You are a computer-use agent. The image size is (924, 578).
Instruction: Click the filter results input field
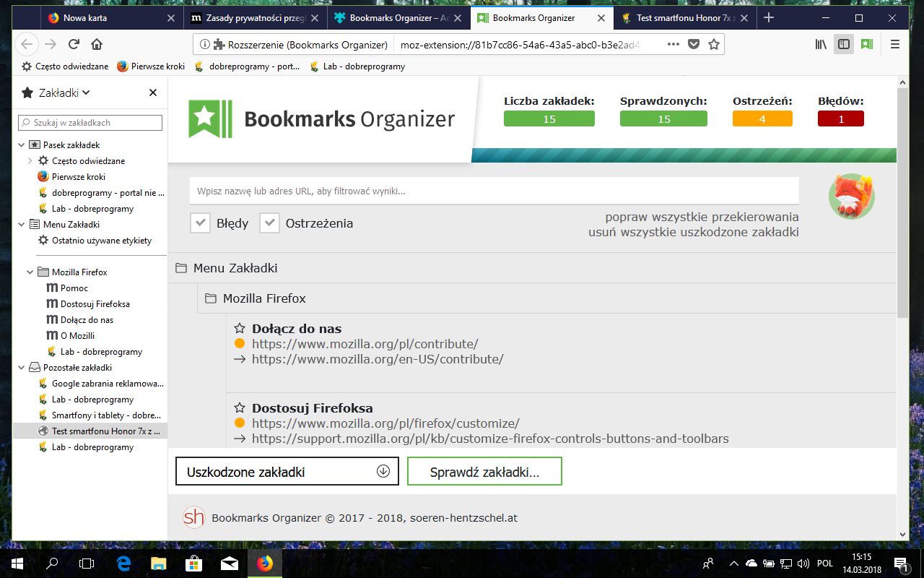pos(494,191)
